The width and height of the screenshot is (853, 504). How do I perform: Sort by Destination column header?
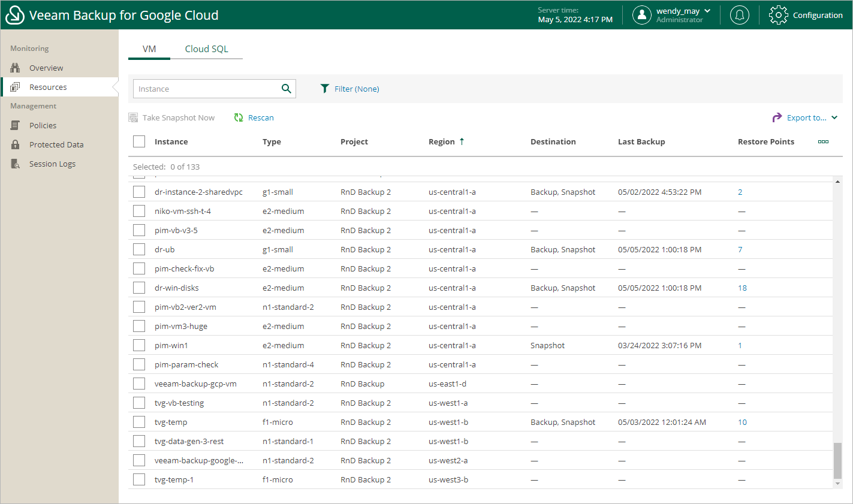point(553,141)
